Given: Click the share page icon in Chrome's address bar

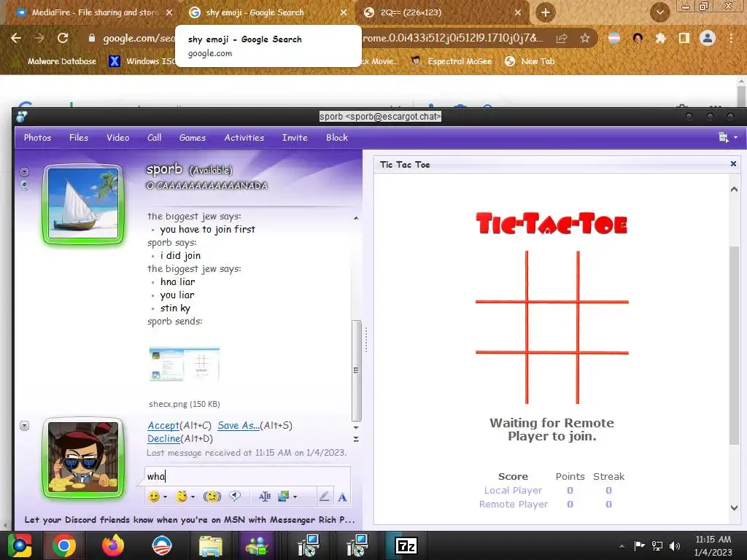Looking at the screenshot, I should (x=562, y=38).
